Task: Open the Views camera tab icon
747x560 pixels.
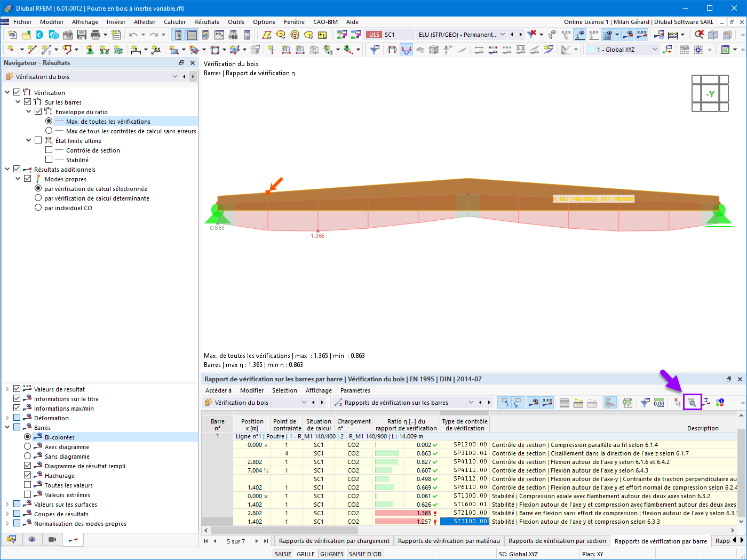Action: (52, 539)
